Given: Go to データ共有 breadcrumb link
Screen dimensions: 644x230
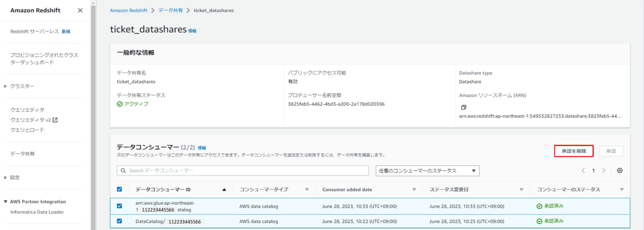Looking at the screenshot, I should click(170, 10).
